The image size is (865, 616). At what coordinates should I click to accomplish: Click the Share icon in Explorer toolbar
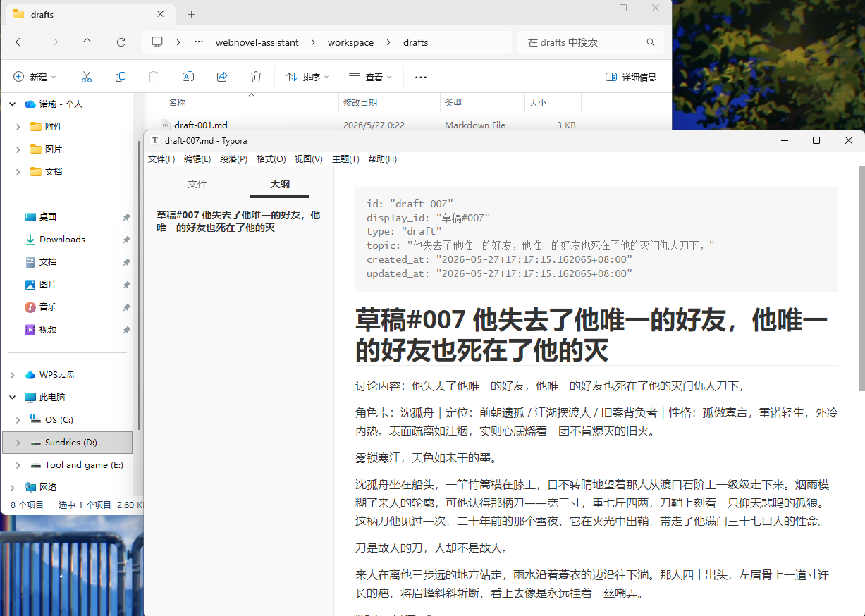(222, 77)
